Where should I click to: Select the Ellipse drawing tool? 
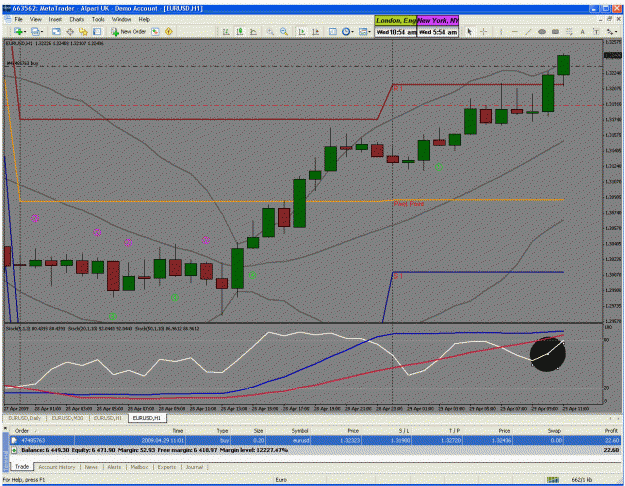[x=542, y=32]
